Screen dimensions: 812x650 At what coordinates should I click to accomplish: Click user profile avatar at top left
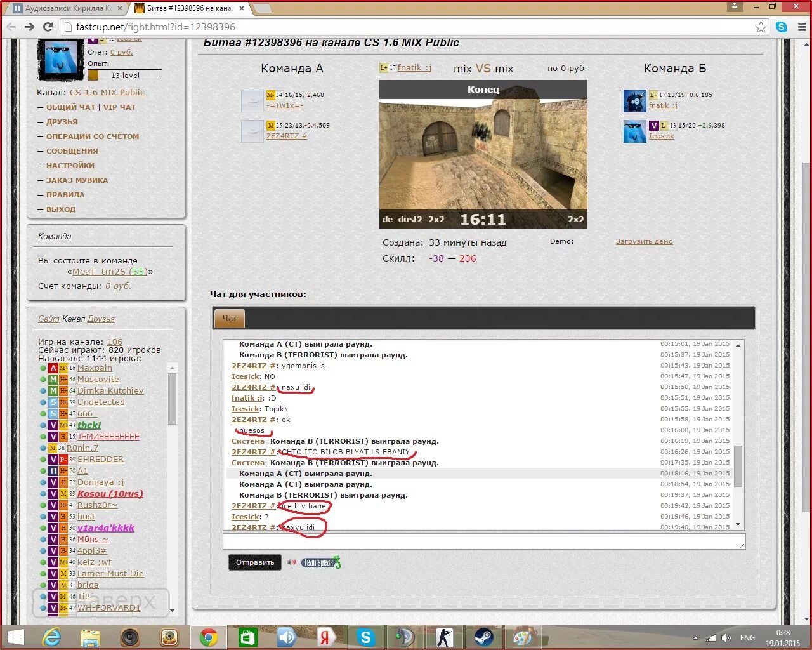coord(60,59)
